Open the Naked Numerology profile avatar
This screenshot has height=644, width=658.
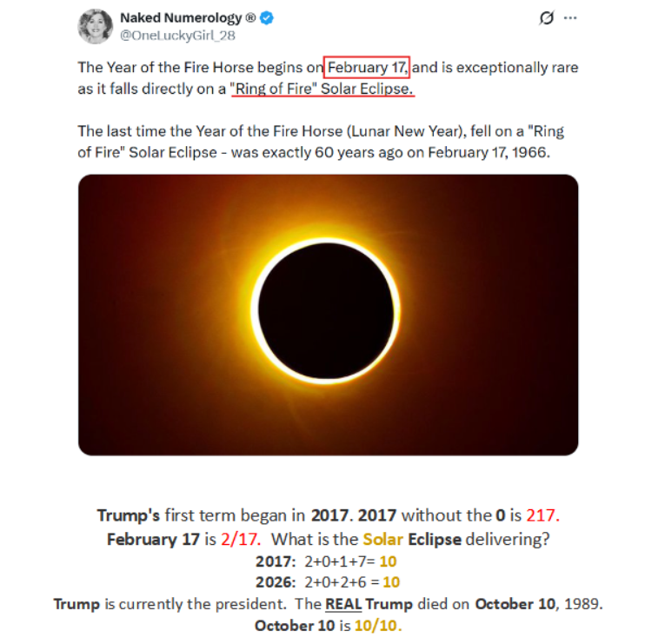coord(96,26)
